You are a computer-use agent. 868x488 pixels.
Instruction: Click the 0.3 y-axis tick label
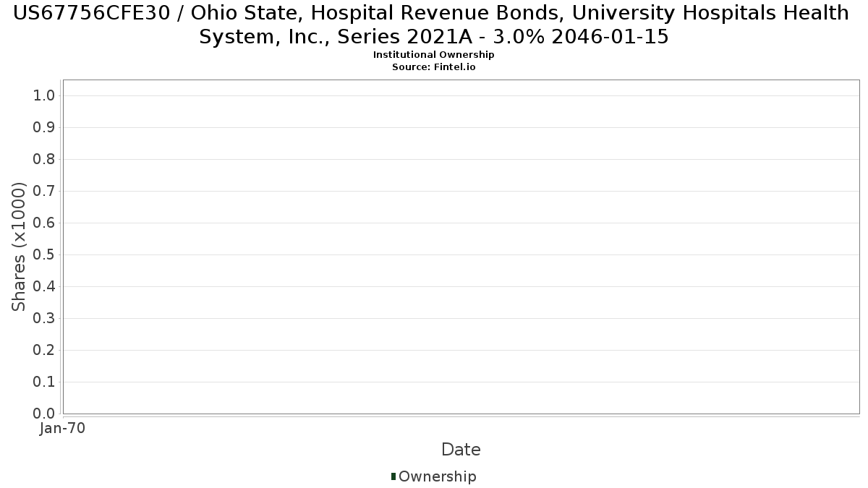point(45,319)
